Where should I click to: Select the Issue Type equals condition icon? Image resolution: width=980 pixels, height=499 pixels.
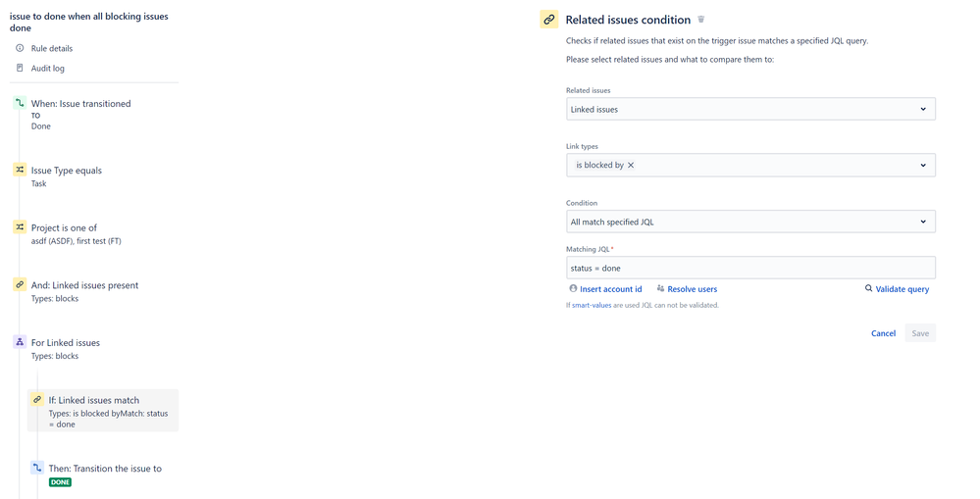pos(20,170)
